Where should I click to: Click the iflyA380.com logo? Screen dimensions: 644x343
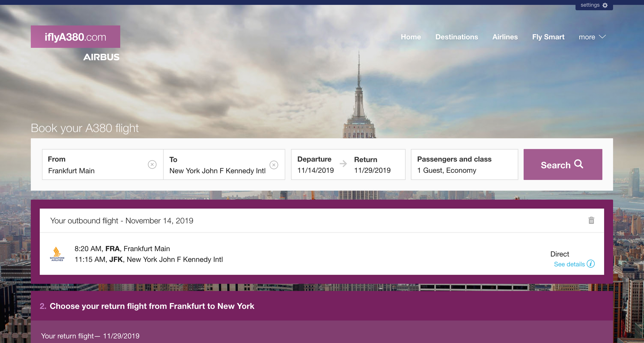click(x=75, y=37)
